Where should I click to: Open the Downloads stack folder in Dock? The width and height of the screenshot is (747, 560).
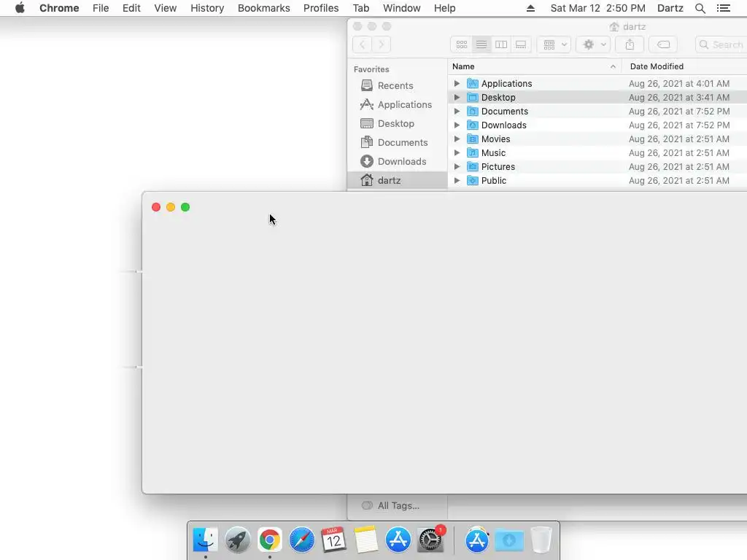508,540
